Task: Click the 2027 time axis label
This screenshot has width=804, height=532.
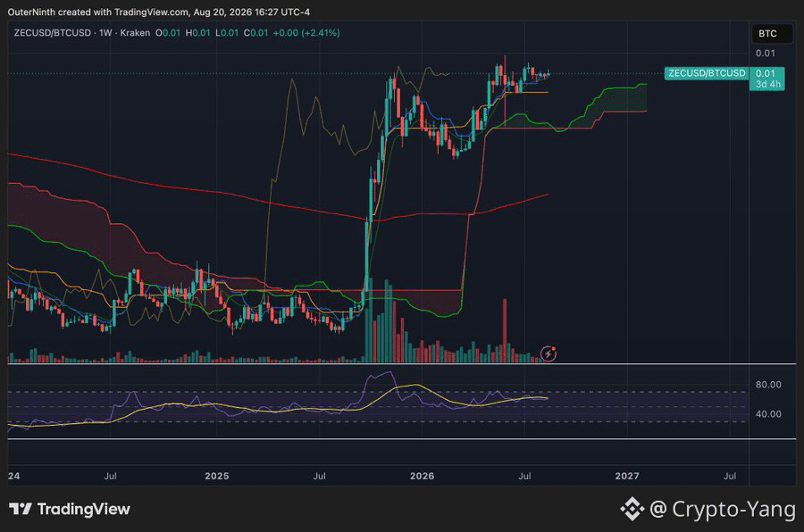Action: tap(627, 476)
